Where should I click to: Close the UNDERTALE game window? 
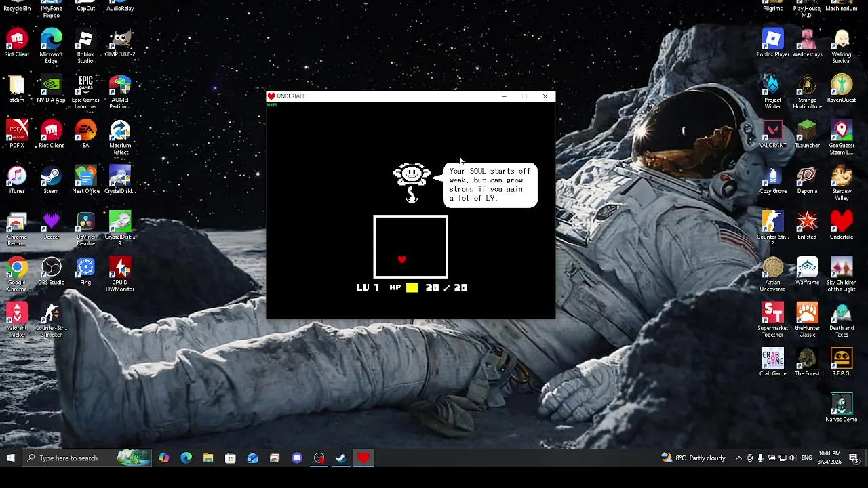click(x=545, y=96)
